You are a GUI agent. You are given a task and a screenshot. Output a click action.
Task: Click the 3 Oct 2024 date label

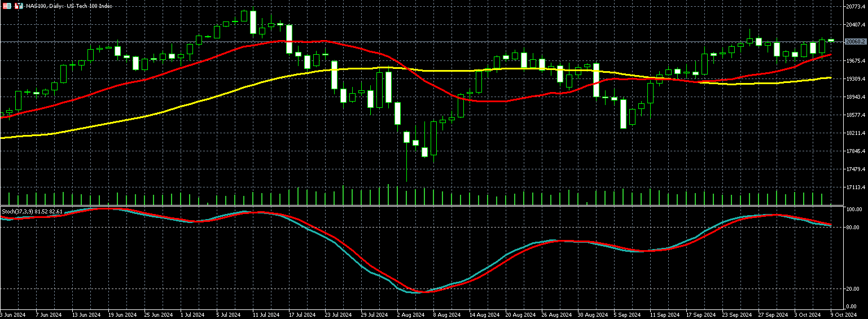point(808,314)
